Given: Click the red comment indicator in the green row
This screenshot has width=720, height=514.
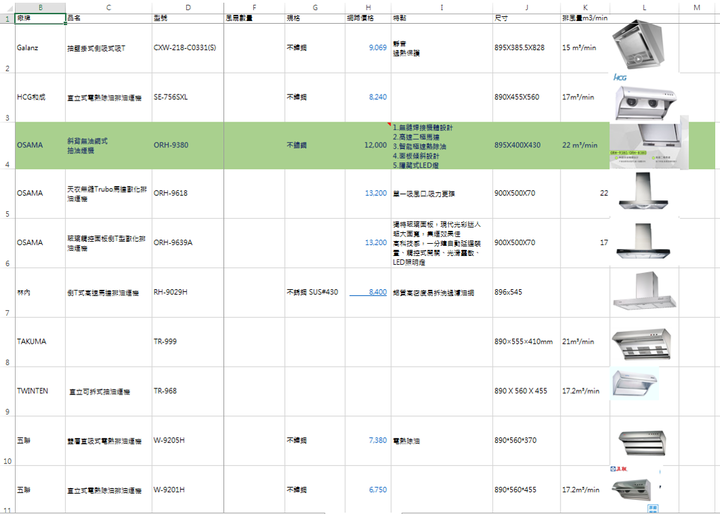Looking at the screenshot, I should pos(389,124).
